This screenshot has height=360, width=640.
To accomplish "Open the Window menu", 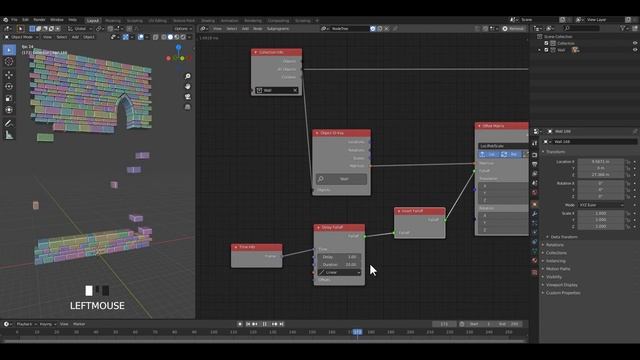I will (57, 20).
